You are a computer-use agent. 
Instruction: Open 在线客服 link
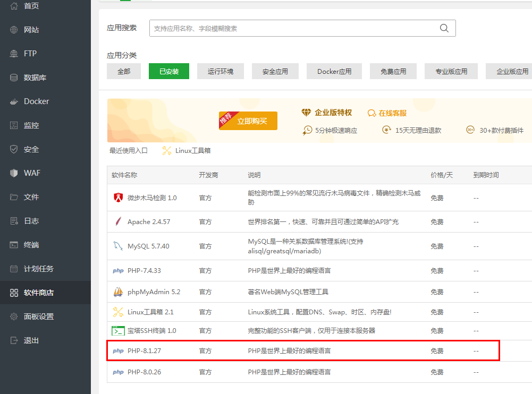click(x=393, y=113)
